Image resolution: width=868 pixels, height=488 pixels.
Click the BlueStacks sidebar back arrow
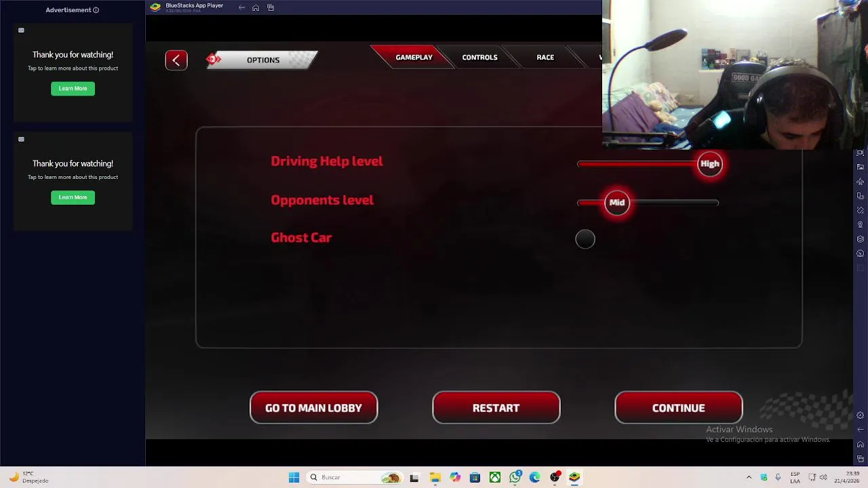[x=860, y=430]
